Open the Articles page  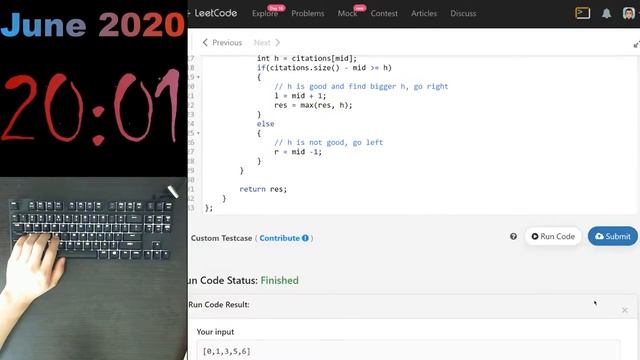pos(424,13)
